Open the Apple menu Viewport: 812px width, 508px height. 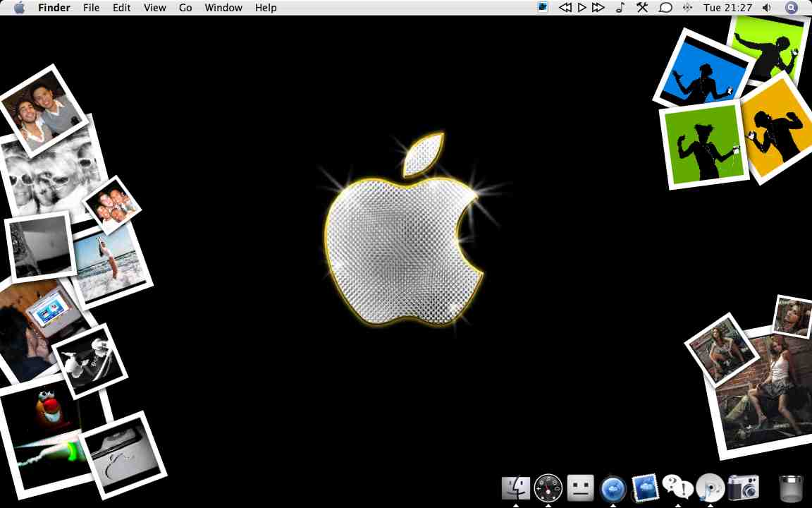click(x=19, y=7)
